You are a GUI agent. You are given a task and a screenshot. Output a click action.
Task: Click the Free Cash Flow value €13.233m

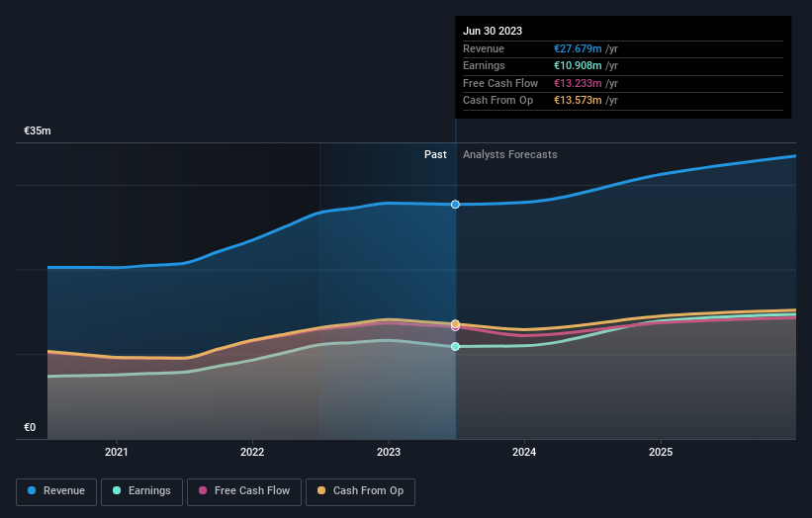(x=578, y=83)
